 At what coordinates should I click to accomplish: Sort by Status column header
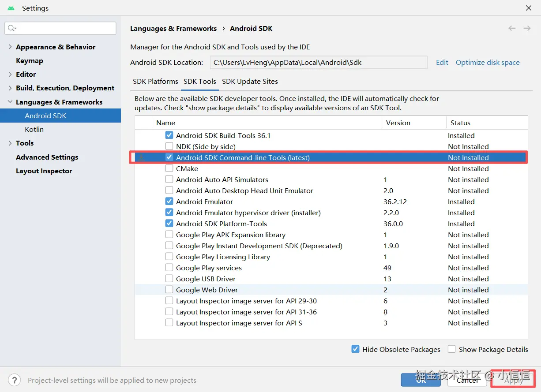point(487,123)
